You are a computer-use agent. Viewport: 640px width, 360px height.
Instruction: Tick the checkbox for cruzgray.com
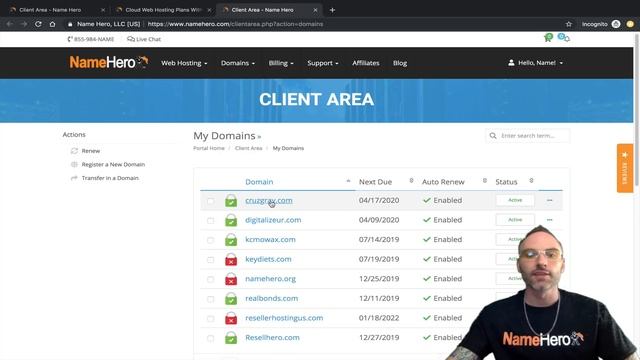211,201
